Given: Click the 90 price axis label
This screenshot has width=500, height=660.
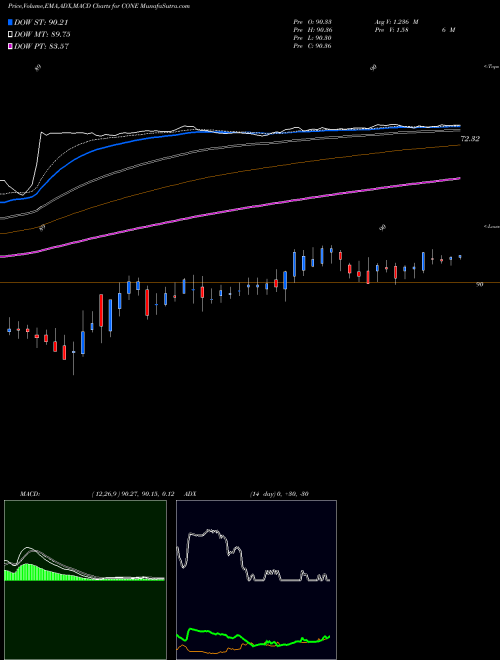Looking at the screenshot, I should pyautogui.click(x=479, y=285).
